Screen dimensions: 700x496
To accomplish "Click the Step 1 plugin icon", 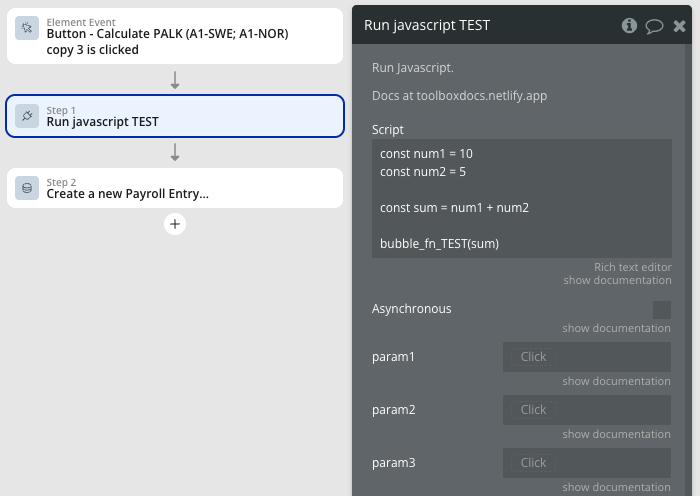I will tap(27, 116).
